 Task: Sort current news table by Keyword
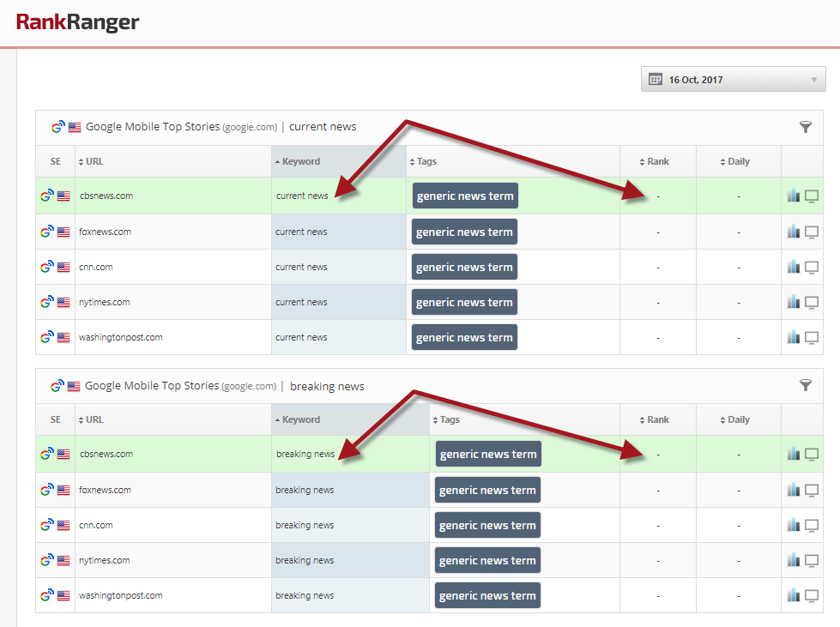pyautogui.click(x=298, y=161)
